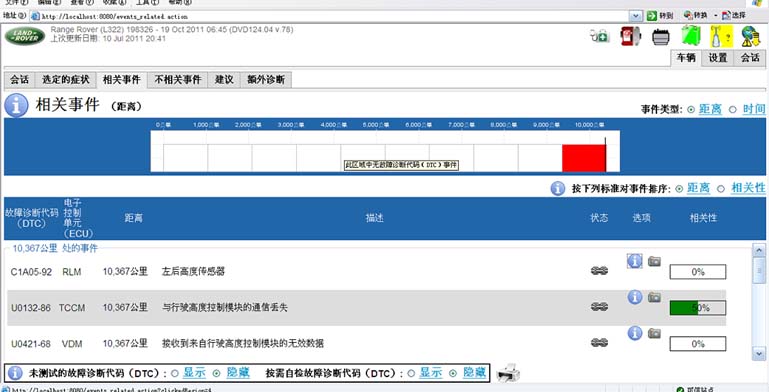
Task: Click the green 转到 go arrow icon
Action: point(651,16)
